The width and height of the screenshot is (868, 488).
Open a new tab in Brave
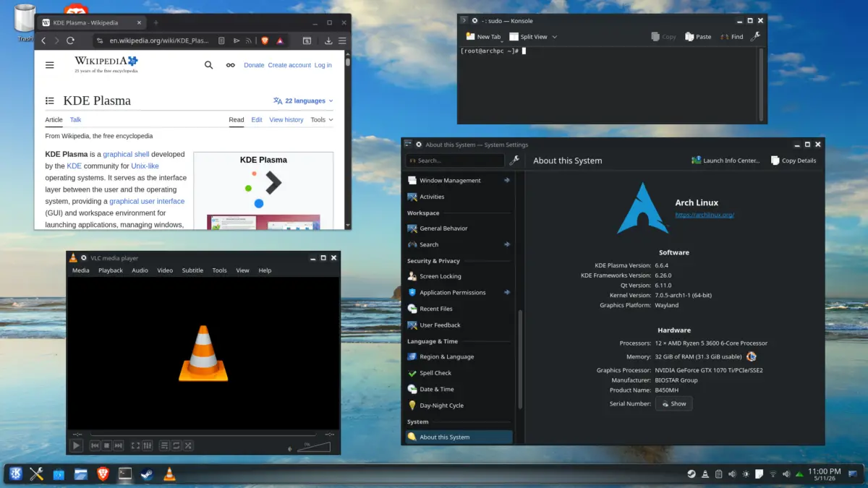pos(156,22)
